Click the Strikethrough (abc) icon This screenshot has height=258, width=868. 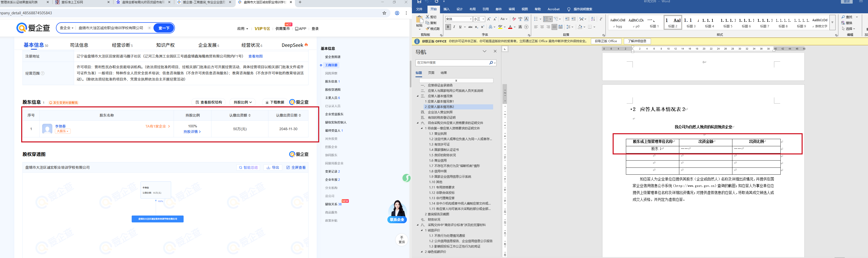click(x=470, y=27)
